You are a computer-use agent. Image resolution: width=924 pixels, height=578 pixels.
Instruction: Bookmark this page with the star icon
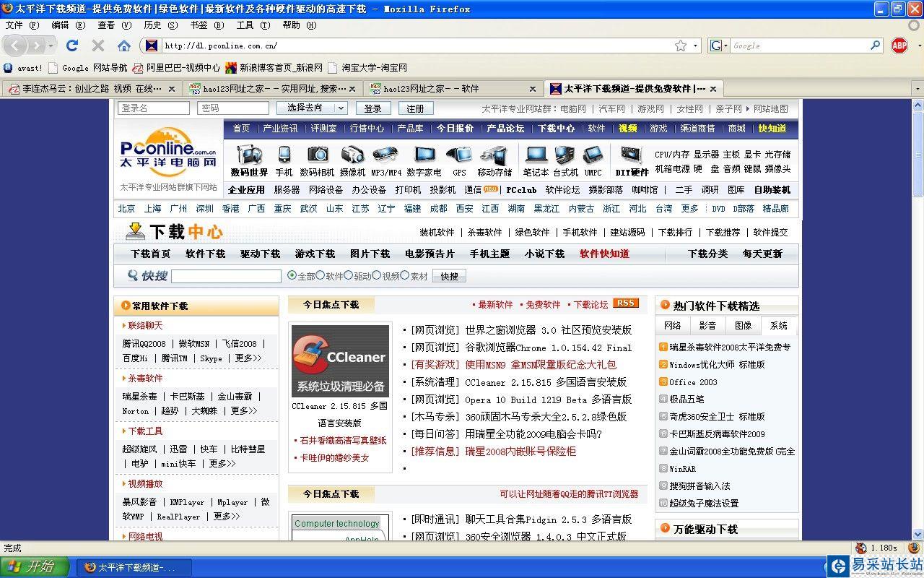(681, 46)
